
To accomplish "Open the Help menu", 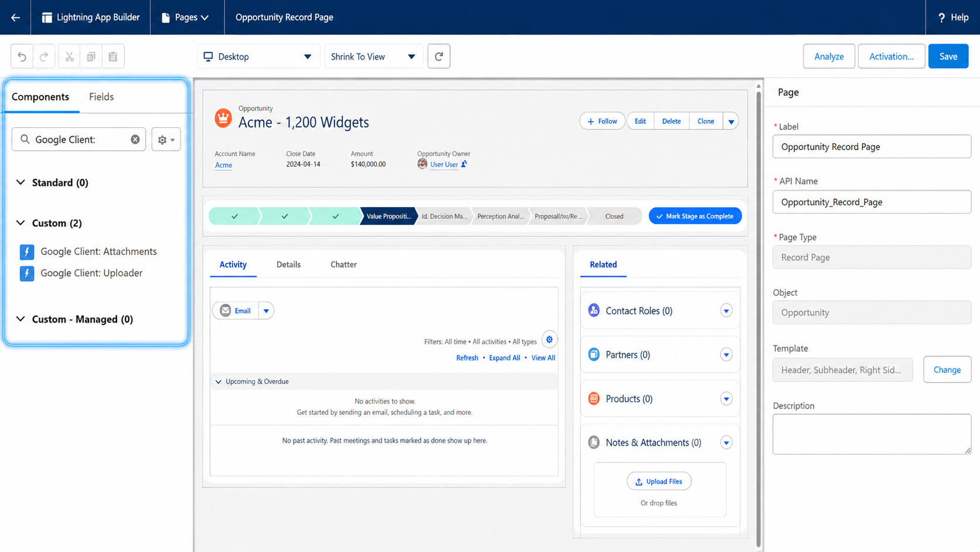I will click(953, 18).
